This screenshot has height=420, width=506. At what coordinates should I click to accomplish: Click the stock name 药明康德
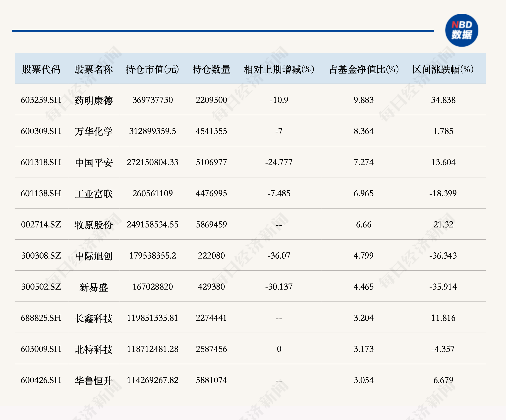coord(93,100)
